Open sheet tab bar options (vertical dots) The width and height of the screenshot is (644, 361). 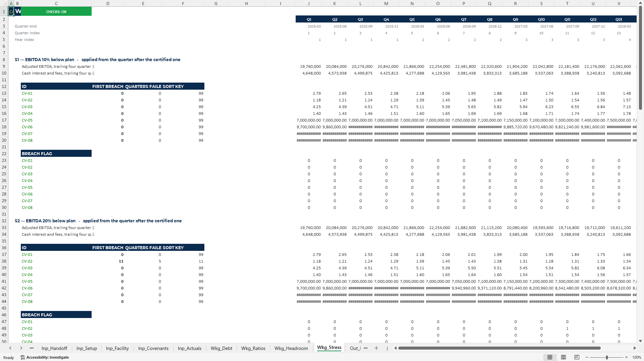point(387,348)
